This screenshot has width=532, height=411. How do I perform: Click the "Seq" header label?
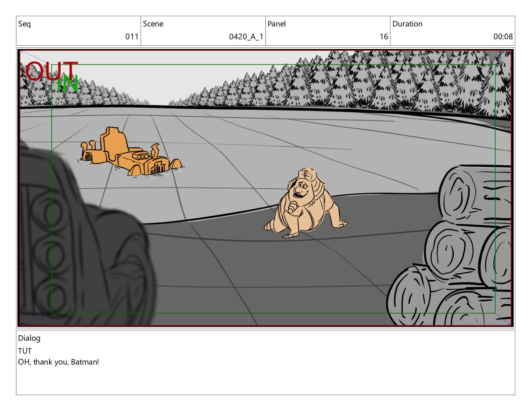tap(25, 24)
